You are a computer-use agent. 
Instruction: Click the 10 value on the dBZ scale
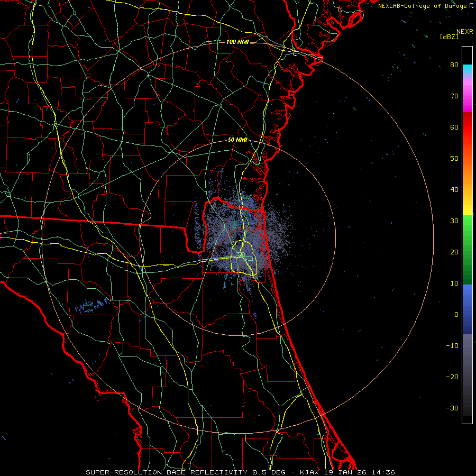454,283
